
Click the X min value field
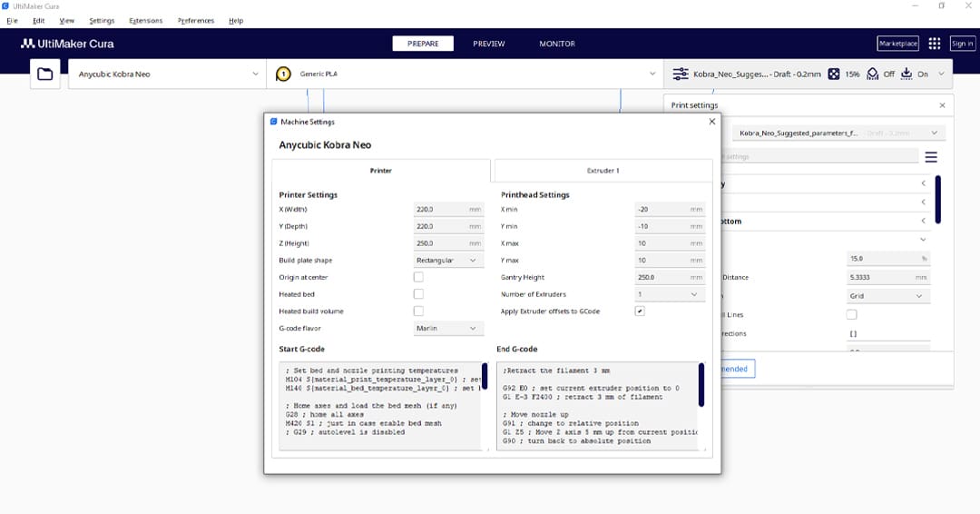[x=670, y=210]
